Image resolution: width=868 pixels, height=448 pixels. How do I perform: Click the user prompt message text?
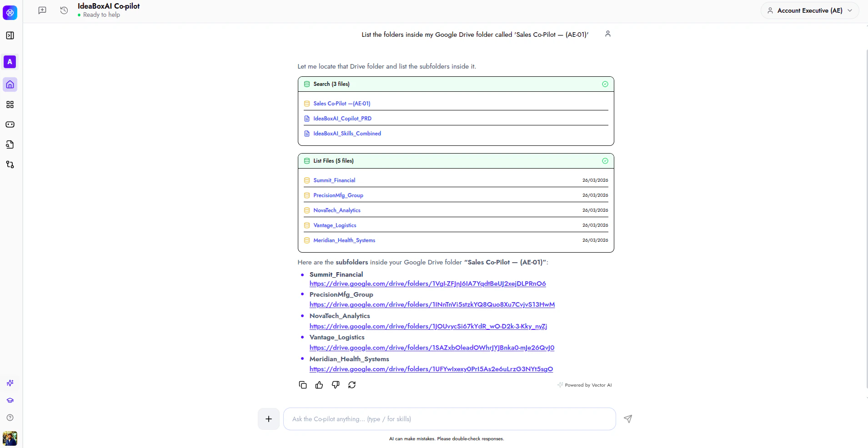pyautogui.click(x=475, y=35)
